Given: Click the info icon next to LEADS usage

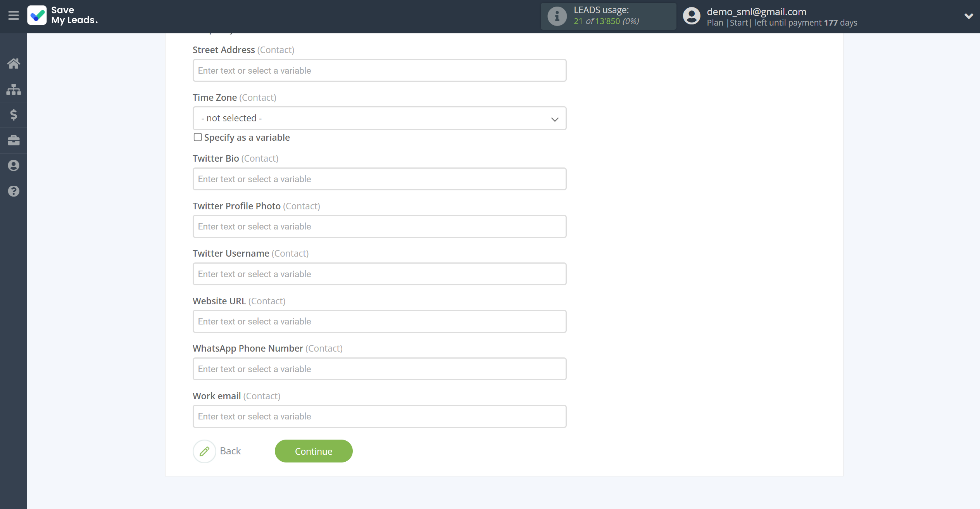Looking at the screenshot, I should [x=556, y=16].
